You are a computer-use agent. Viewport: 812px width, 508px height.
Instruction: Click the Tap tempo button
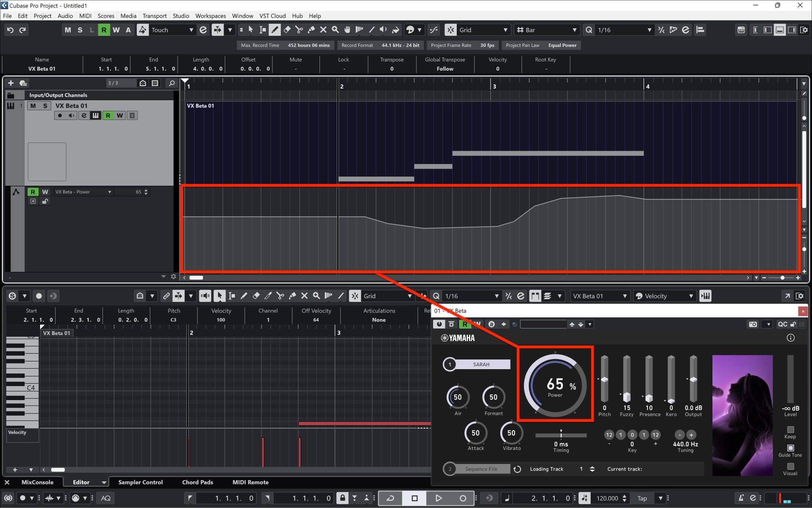click(x=642, y=498)
